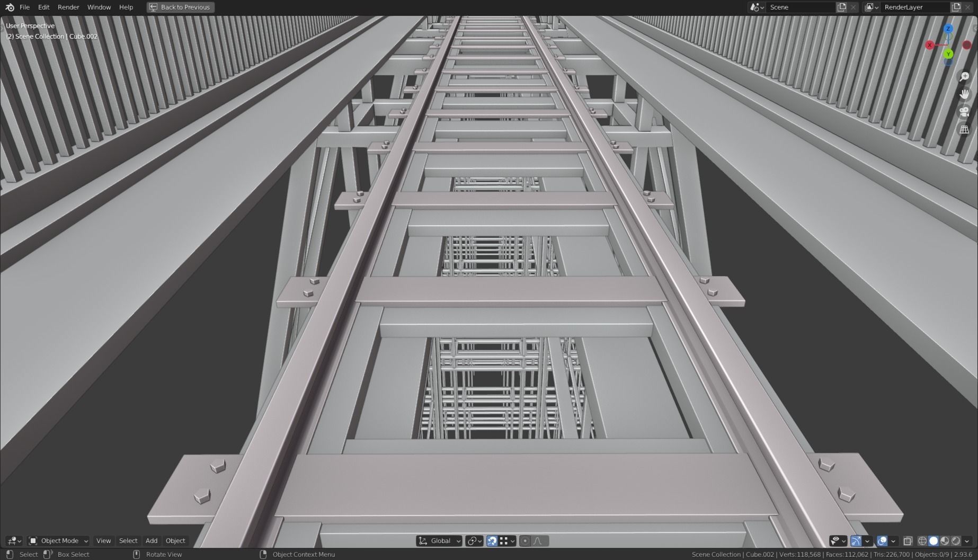Viewport: 978px width, 560px height.
Task: Open the viewport Object menu
Action: [x=175, y=541]
